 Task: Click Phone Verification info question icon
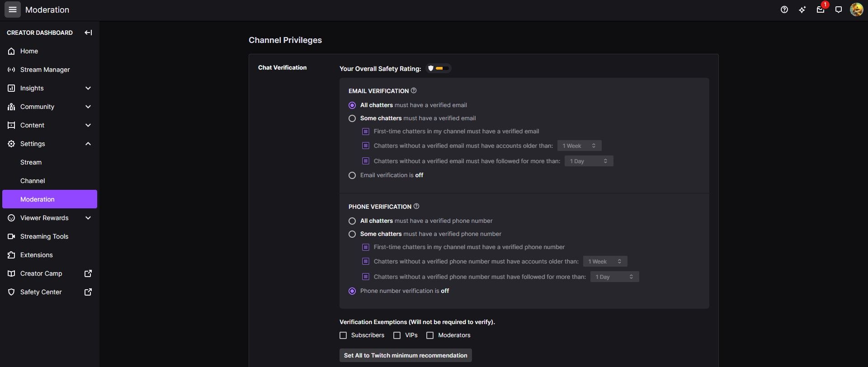click(x=416, y=206)
